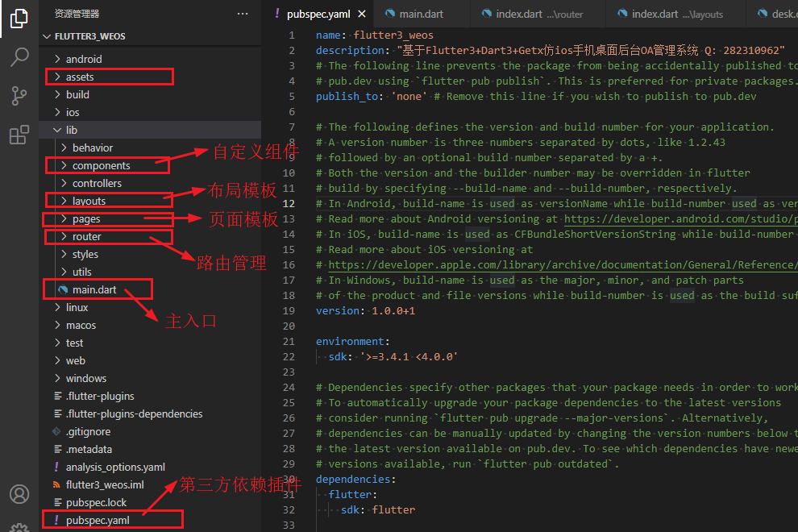Screen dimensions: 798x532
Task: Expand the test folder
Action: [x=151, y=343]
